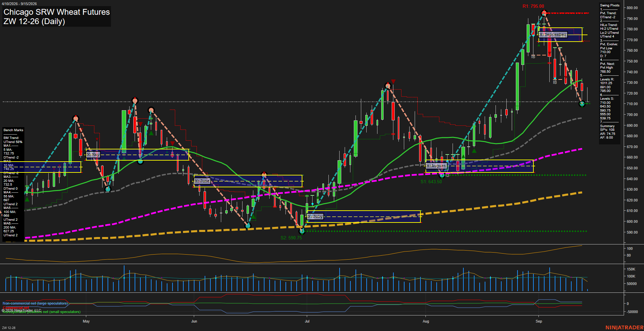Click the "10 MA:" label in Bench Marks
Viewport: 644px width, 331px height.
[x=9, y=165]
